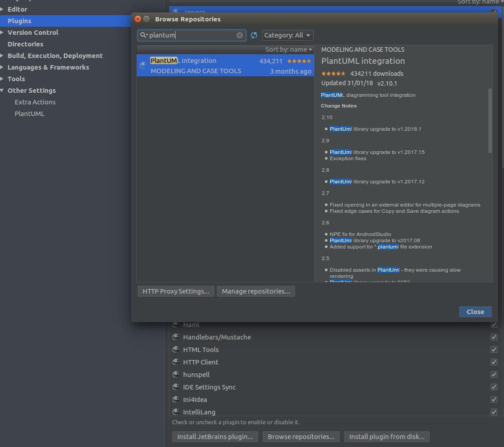Click the Ini4Idea plugin icon

coord(176,399)
